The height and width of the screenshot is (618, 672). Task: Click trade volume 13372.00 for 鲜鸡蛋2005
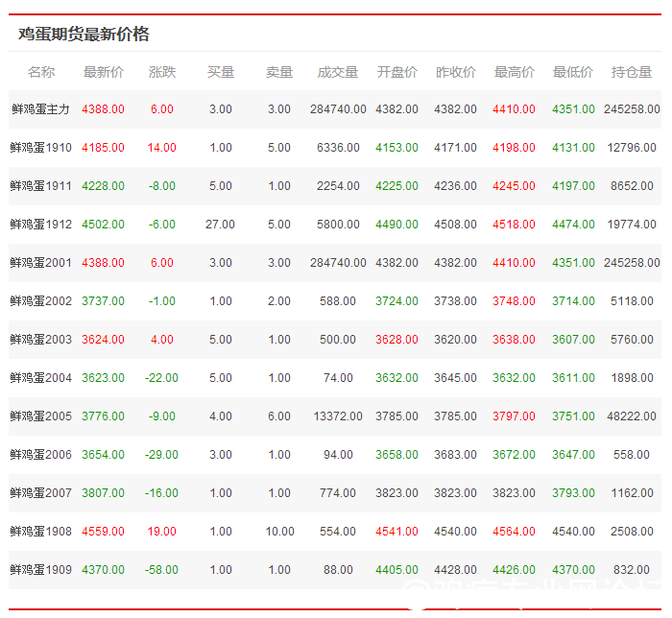(x=338, y=416)
